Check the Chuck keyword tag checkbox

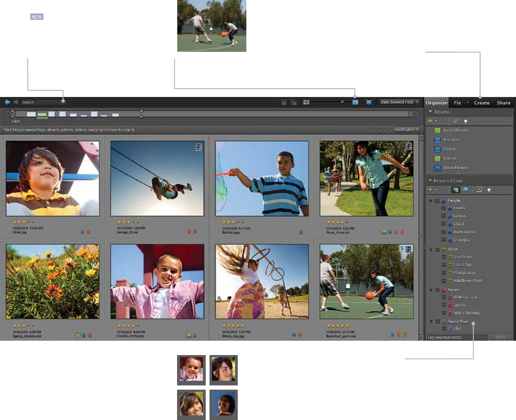(443, 224)
